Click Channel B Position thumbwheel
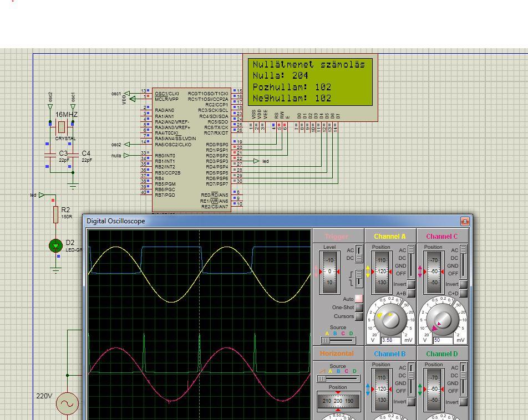This screenshot has height=420, width=528. pos(382,389)
